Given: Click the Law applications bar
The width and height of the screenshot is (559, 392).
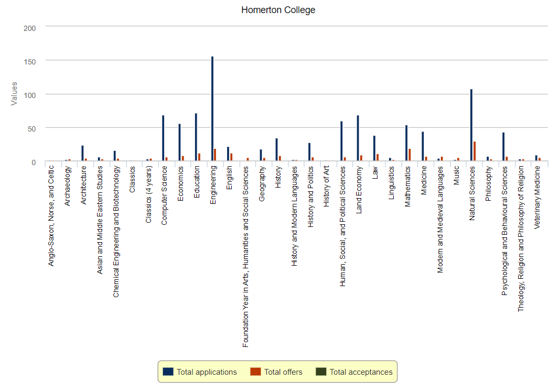Looking at the screenshot, I should [374, 148].
